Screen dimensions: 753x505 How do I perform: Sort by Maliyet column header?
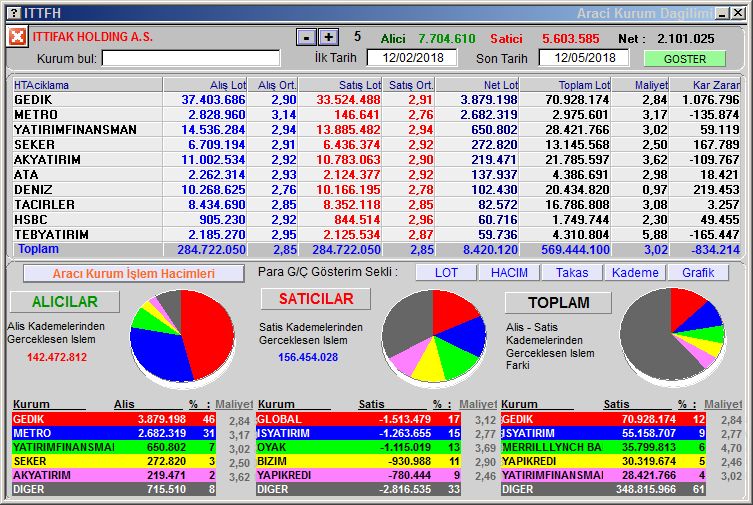tap(641, 85)
